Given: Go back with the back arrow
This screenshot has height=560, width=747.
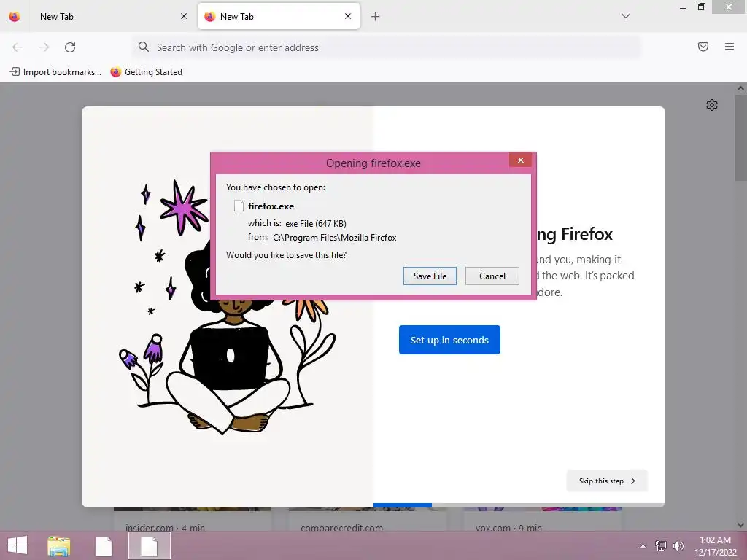Looking at the screenshot, I should coord(18,47).
